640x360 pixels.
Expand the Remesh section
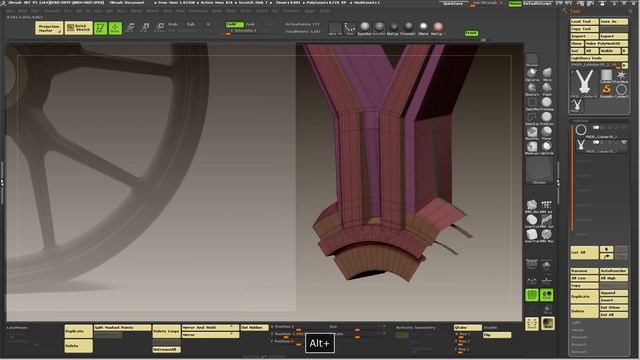coord(579,337)
